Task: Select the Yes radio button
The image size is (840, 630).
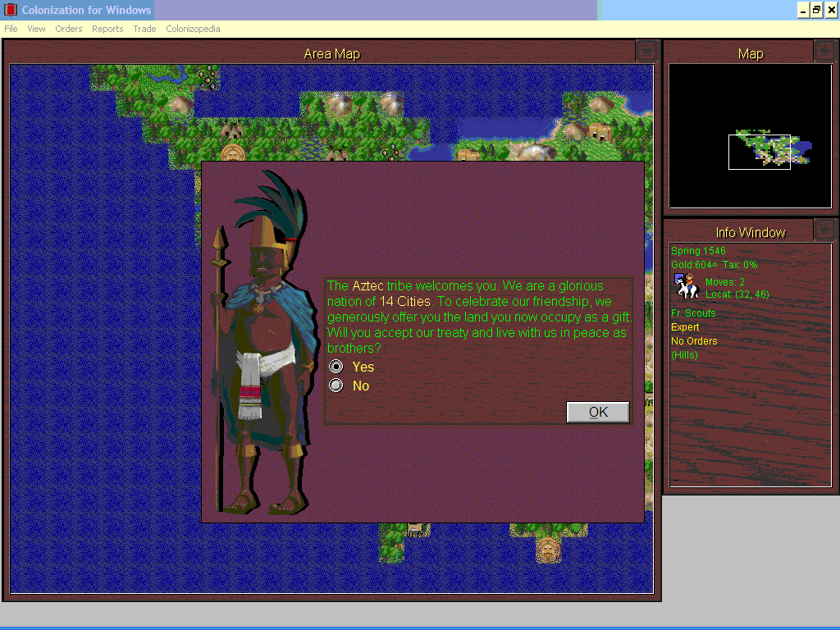Action: pyautogui.click(x=336, y=367)
